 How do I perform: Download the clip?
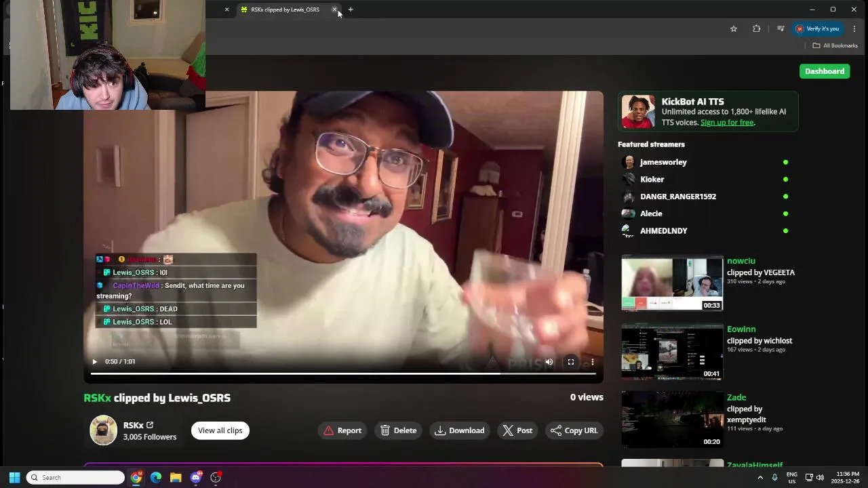tap(460, 430)
